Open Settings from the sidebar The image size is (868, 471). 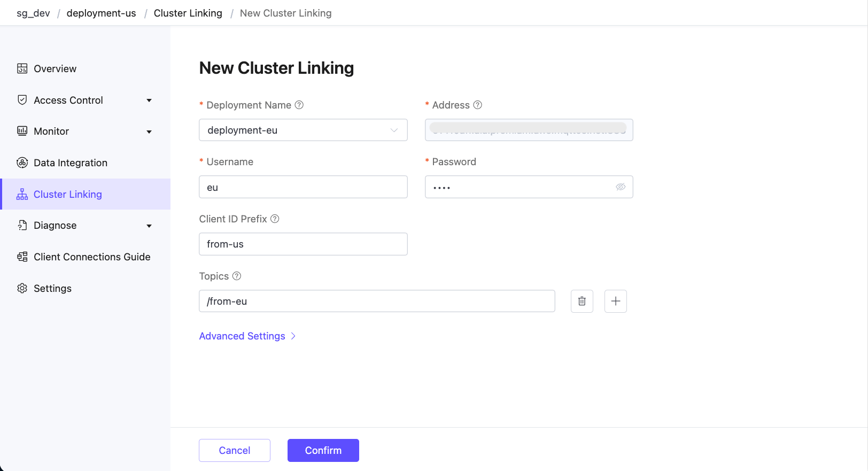86,288
